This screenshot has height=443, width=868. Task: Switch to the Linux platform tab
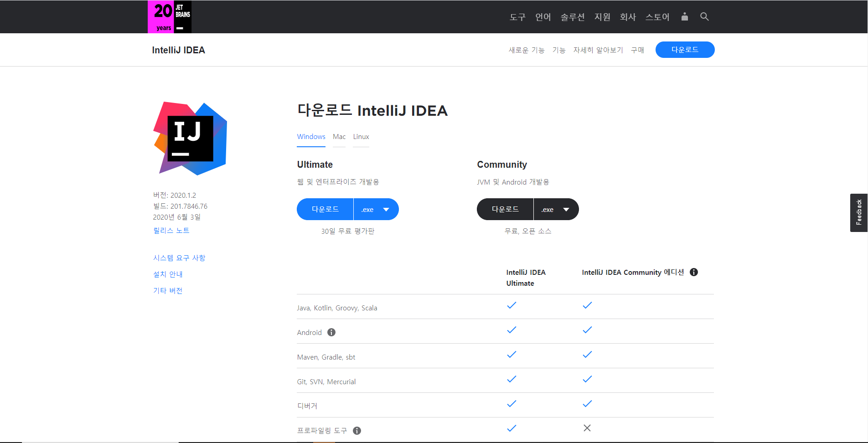(x=361, y=137)
